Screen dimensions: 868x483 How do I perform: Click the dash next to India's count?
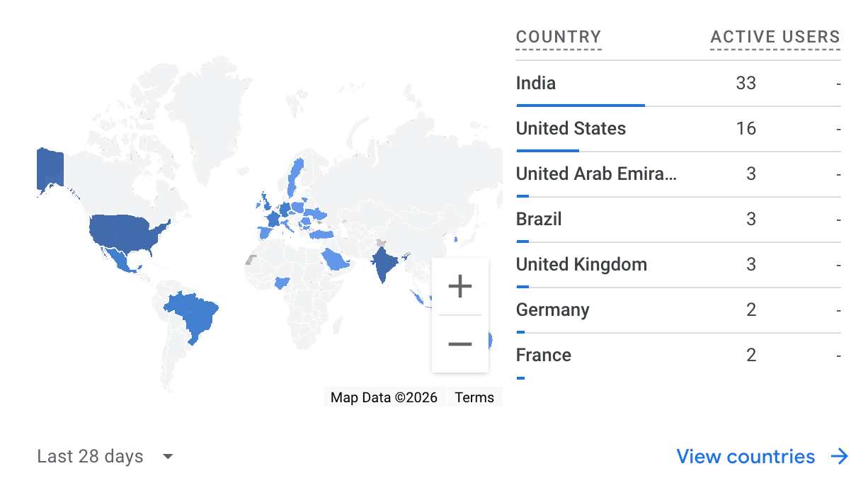[x=838, y=83]
